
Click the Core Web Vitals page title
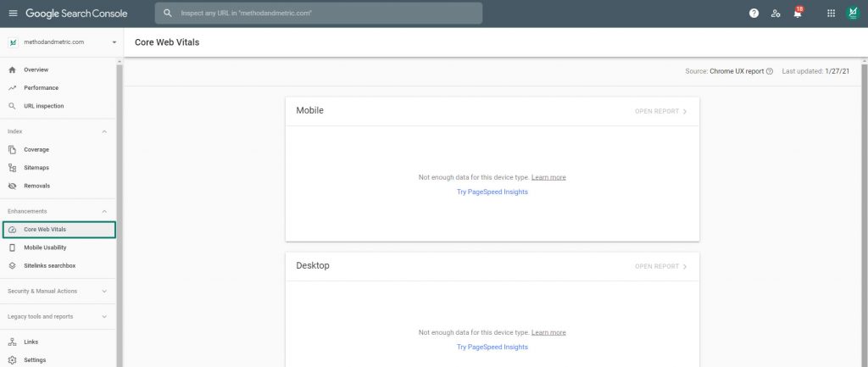tap(167, 42)
